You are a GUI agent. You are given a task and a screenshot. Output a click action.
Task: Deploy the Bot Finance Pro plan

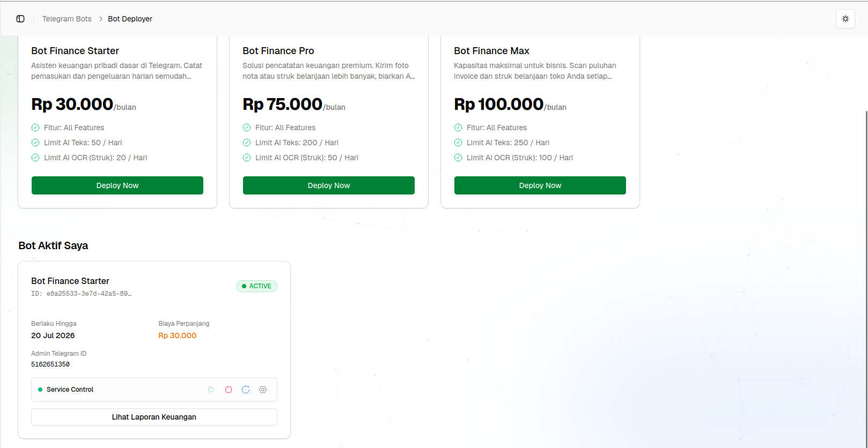pyautogui.click(x=329, y=185)
